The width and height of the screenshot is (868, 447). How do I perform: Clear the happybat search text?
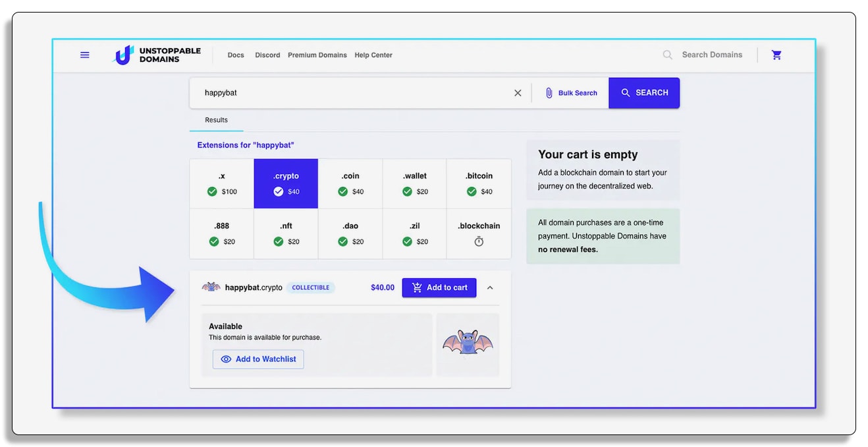[x=518, y=93]
